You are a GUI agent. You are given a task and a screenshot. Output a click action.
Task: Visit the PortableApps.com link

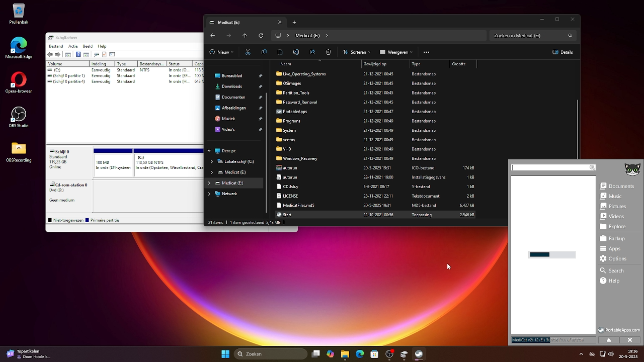(x=619, y=330)
